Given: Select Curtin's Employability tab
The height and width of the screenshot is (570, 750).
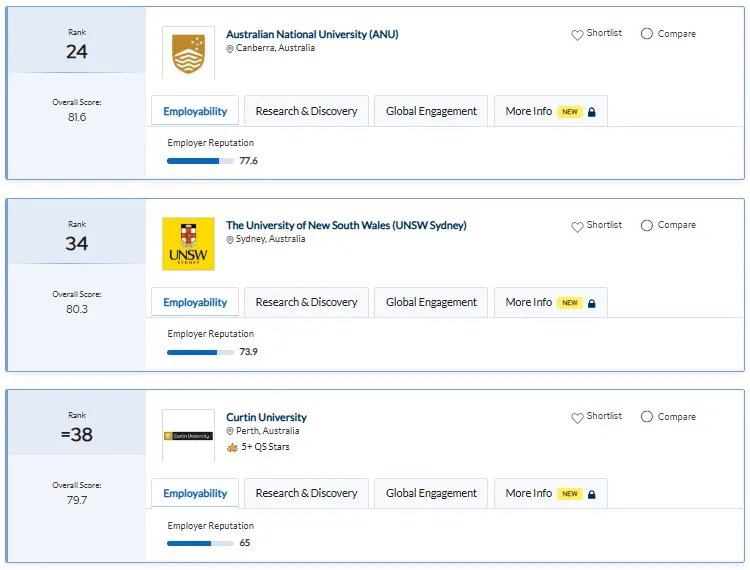Looking at the screenshot, I should coord(195,493).
